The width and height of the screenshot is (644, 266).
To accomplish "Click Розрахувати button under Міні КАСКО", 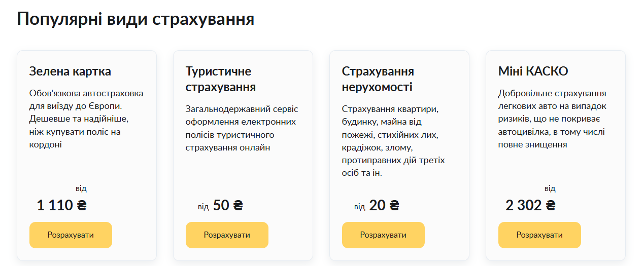I will point(539,235).
